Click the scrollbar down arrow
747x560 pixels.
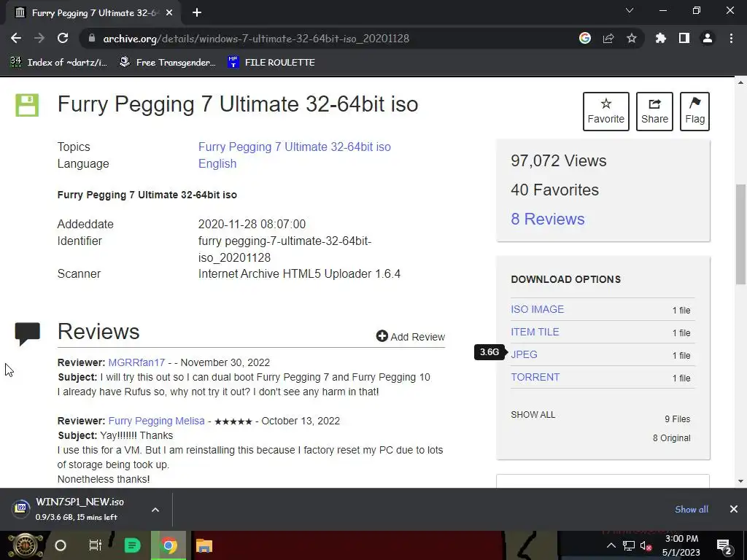pos(740,481)
